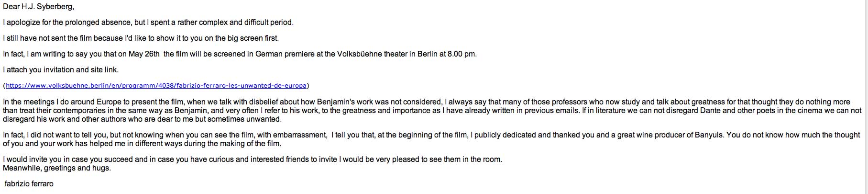Click '8.00 pm' in the screening line
The image size is (868, 194).
[461, 54]
